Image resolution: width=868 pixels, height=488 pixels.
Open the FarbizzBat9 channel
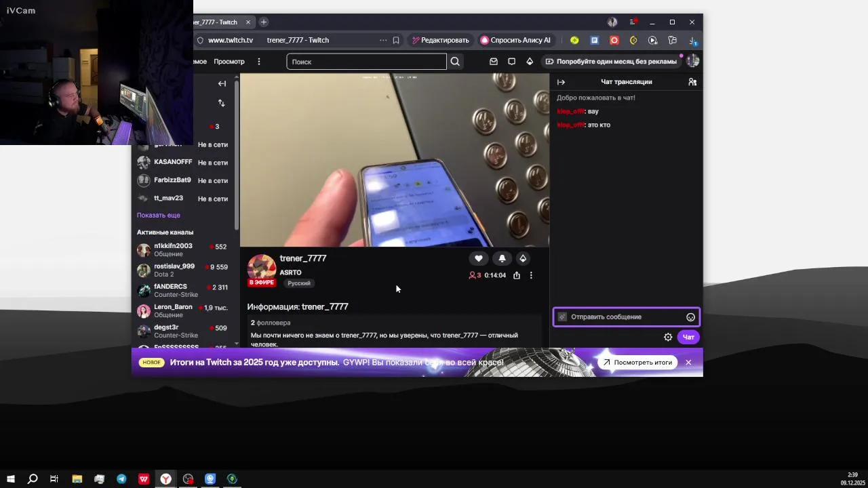click(182, 180)
